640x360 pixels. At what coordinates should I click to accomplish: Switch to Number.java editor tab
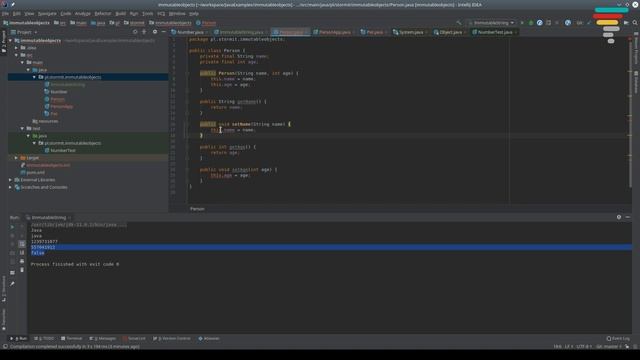(190, 32)
